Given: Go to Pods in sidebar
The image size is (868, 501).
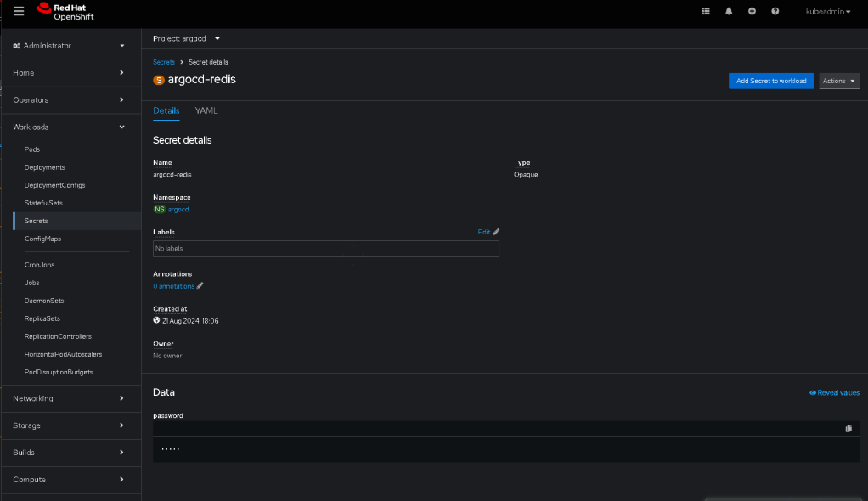Looking at the screenshot, I should pyautogui.click(x=32, y=149).
